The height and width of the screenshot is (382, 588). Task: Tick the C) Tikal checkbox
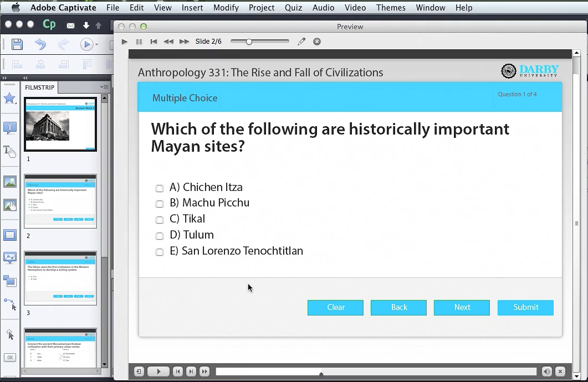(160, 220)
